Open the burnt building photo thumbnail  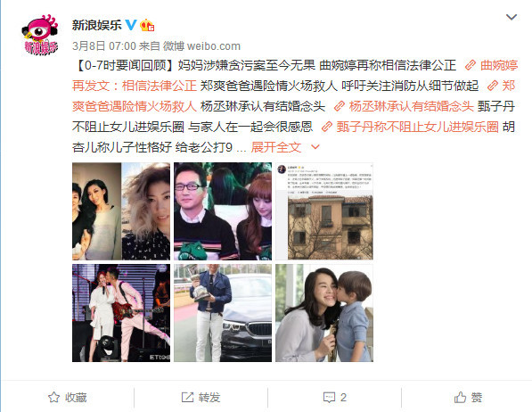pos(324,211)
